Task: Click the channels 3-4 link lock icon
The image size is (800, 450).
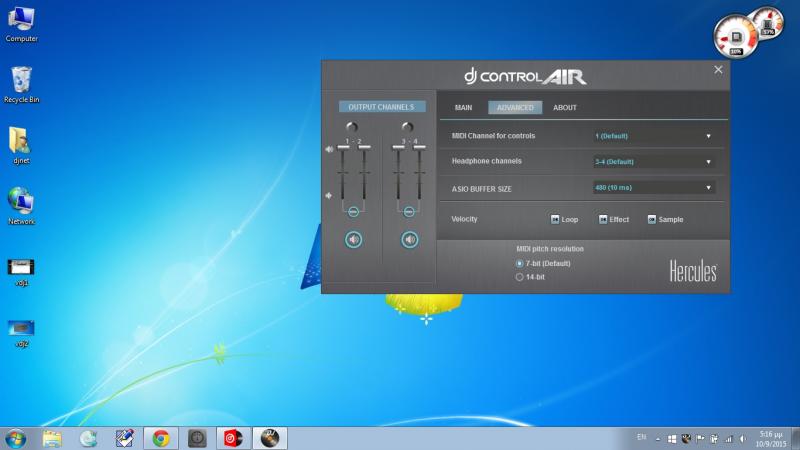Action: [x=409, y=211]
